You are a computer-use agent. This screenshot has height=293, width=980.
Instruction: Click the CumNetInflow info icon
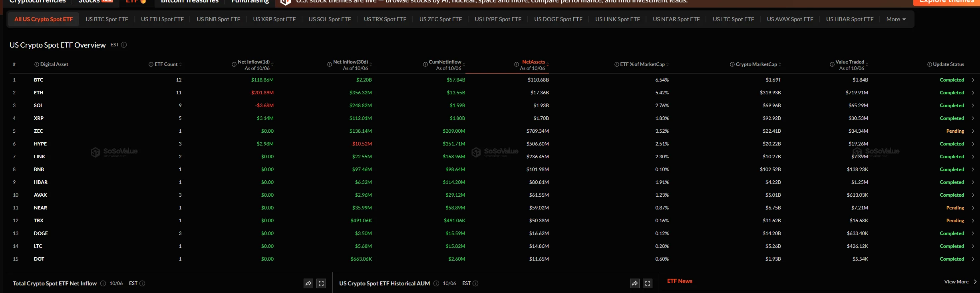click(x=425, y=64)
